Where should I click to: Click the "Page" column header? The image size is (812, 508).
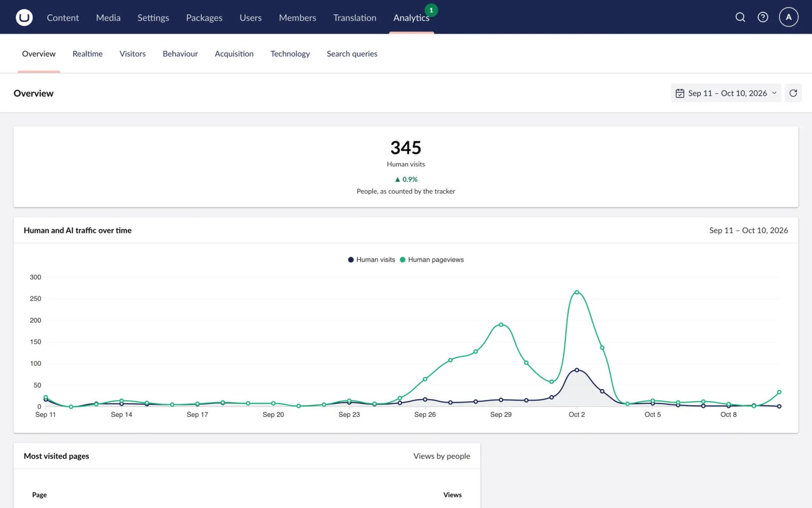tap(39, 495)
